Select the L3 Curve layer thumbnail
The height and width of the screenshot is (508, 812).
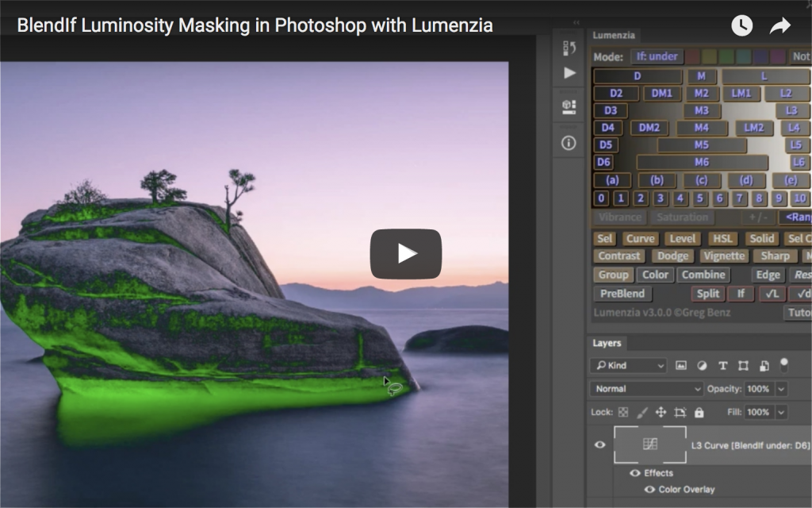[x=650, y=444]
